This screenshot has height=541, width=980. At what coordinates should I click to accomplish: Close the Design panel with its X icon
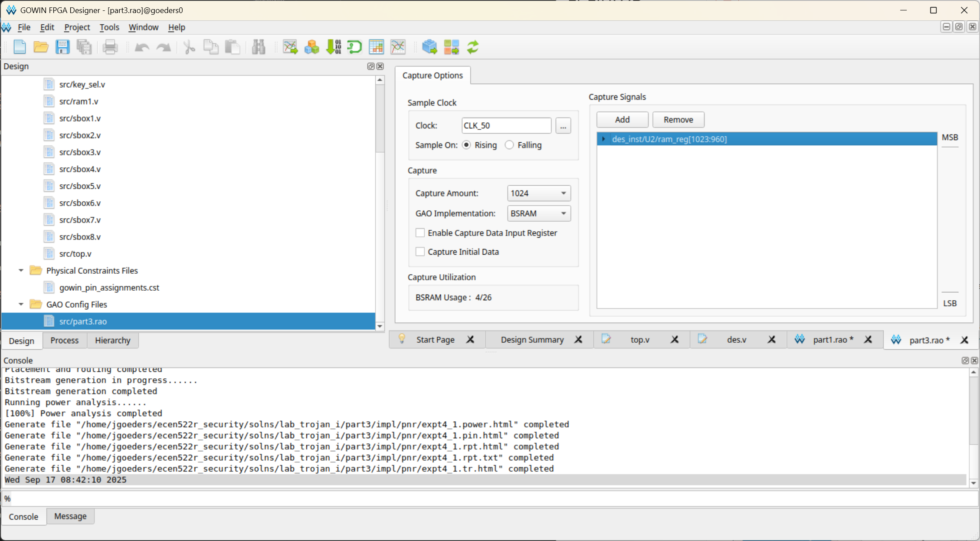(x=380, y=66)
